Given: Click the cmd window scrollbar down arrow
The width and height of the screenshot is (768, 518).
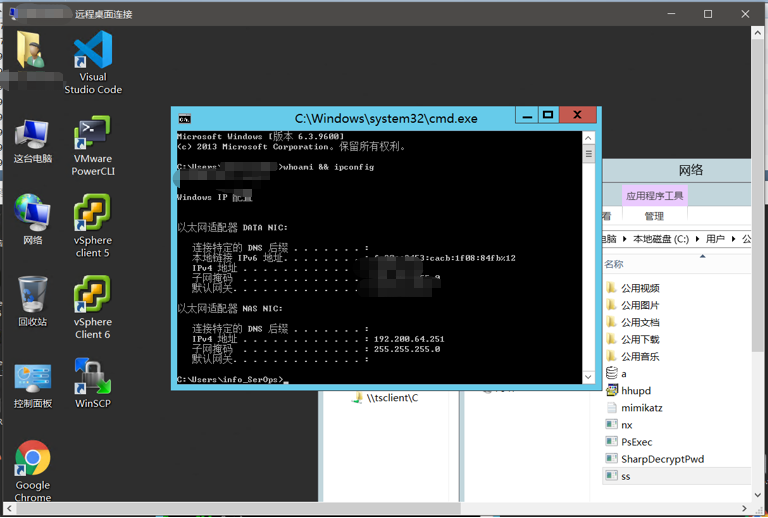Looking at the screenshot, I should coord(588,376).
